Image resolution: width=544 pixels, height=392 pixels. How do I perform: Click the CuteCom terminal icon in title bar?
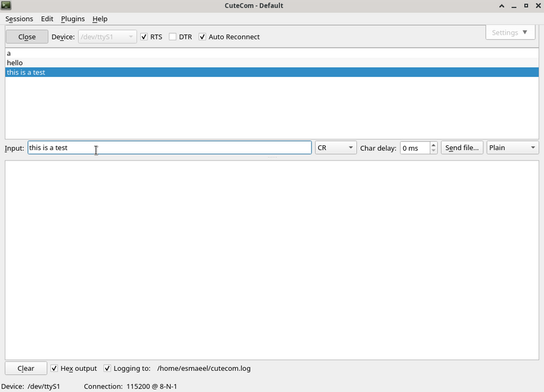6,5
